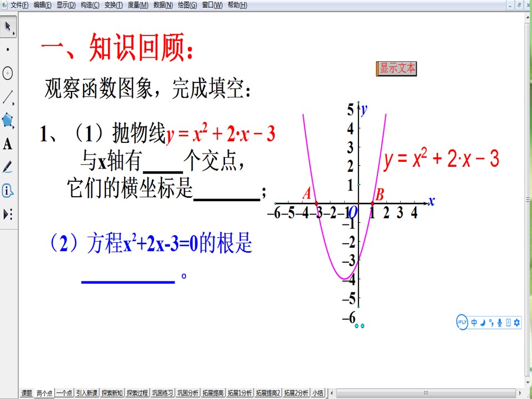Image resolution: width=532 pixels, height=399 pixels.
Task: Open the 度量(M) menu
Action: pyautogui.click(x=138, y=6)
